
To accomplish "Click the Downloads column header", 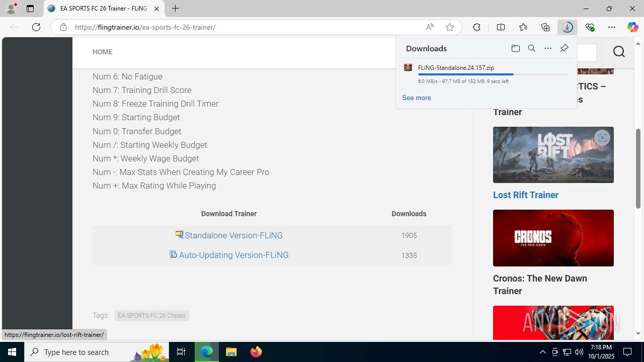I will click(x=409, y=214).
